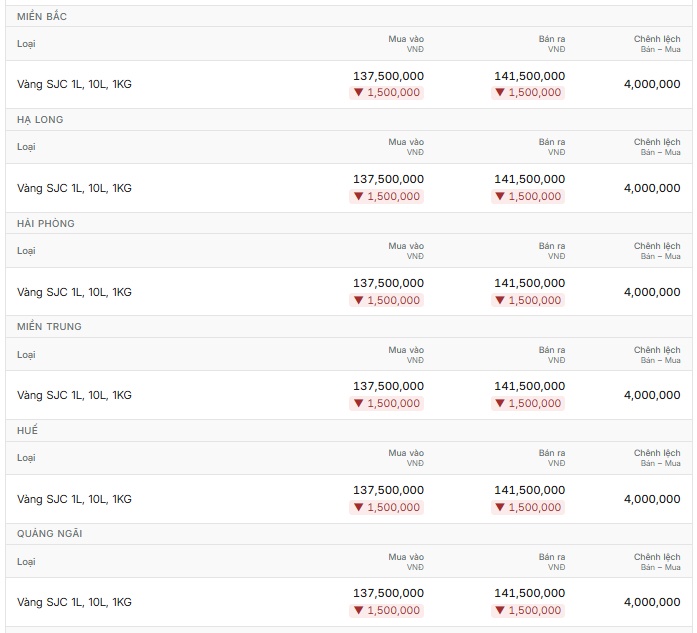Viewport: 697px width, 633px height.
Task: Click Vàng SJC 1L, 10L, 1KG under Miền Bắc
Action: pos(74,84)
